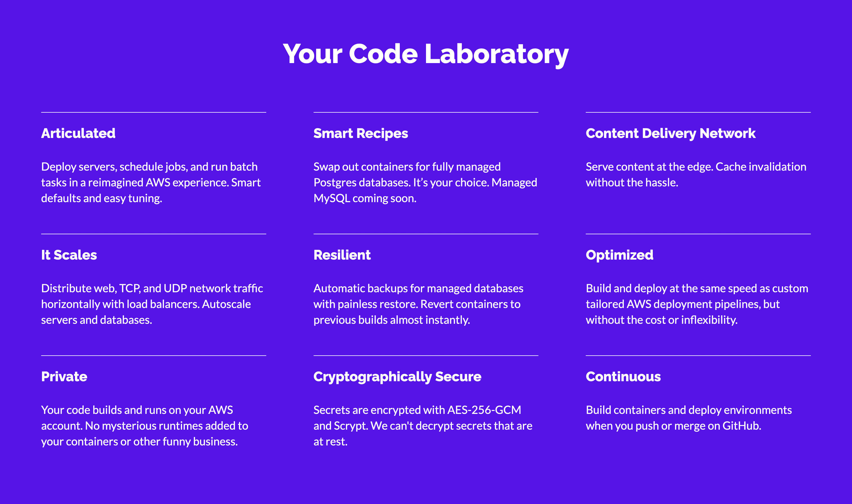Screen dimensions: 852x504
Task: Click the Deploy servers, schedule jobs paragraph
Action: point(151,182)
